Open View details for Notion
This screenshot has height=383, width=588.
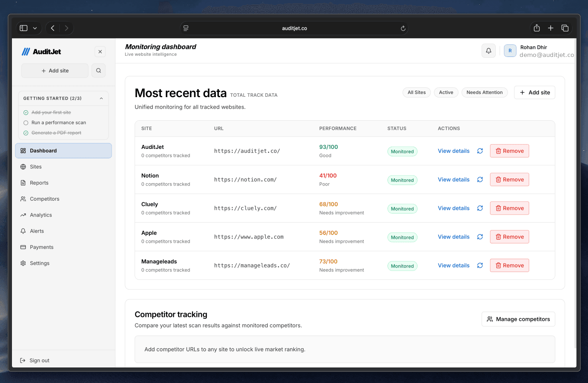click(x=453, y=180)
